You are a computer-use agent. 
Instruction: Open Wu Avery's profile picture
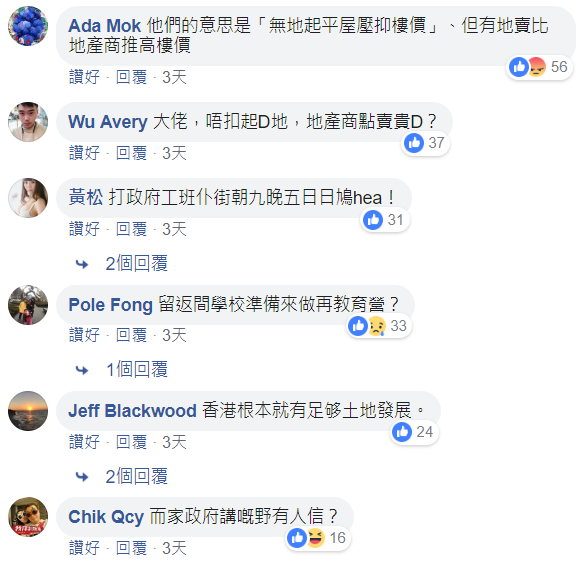(28, 122)
